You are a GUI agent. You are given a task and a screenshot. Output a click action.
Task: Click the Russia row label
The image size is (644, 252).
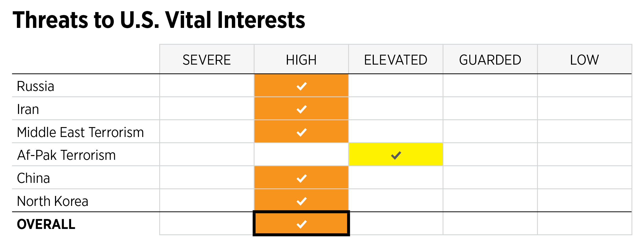(35, 86)
